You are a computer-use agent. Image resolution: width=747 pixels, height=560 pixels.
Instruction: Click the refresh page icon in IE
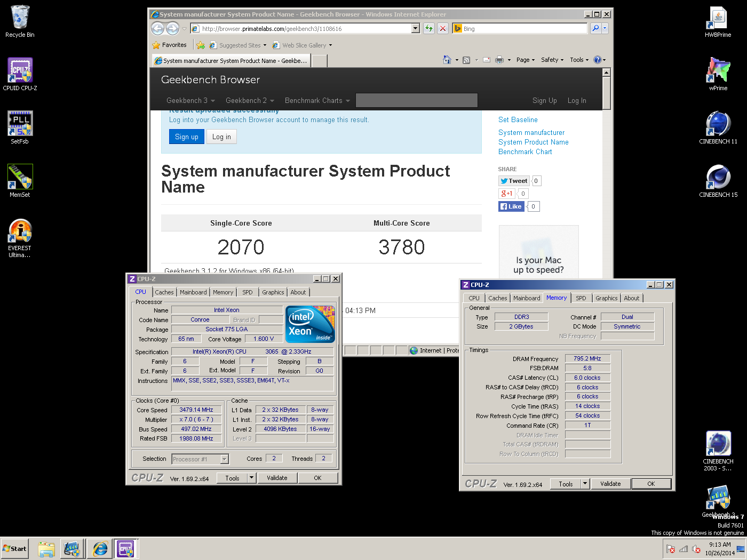click(429, 28)
